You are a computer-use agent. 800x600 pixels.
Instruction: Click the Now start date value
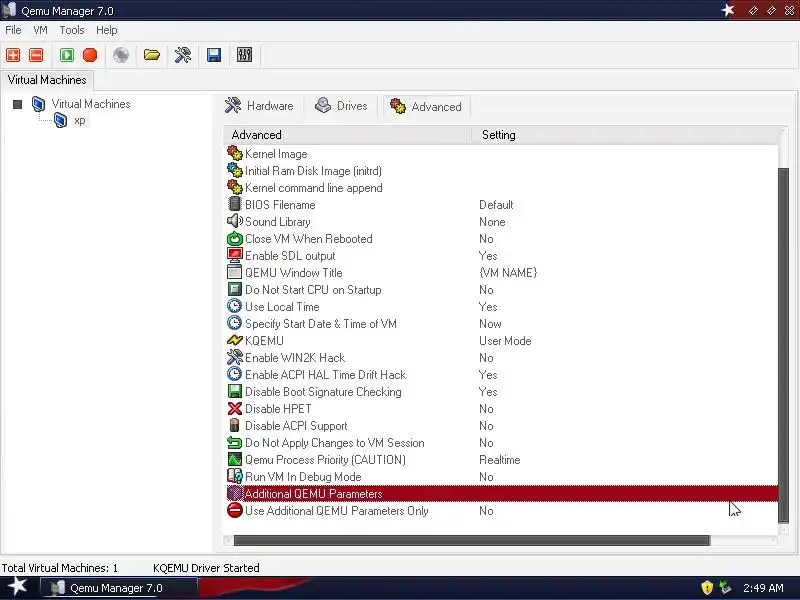pos(490,323)
